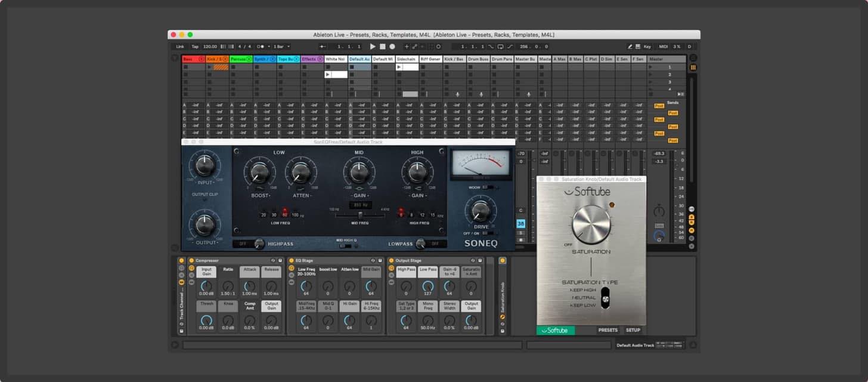Select the Drum Buss track header
The width and height of the screenshot is (868, 382).
(x=478, y=59)
